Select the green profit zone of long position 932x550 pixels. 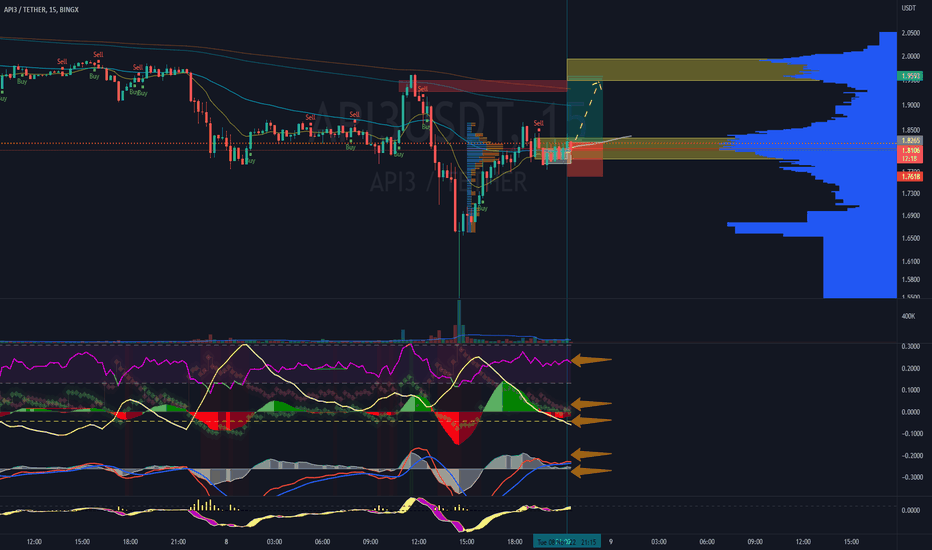(x=585, y=110)
